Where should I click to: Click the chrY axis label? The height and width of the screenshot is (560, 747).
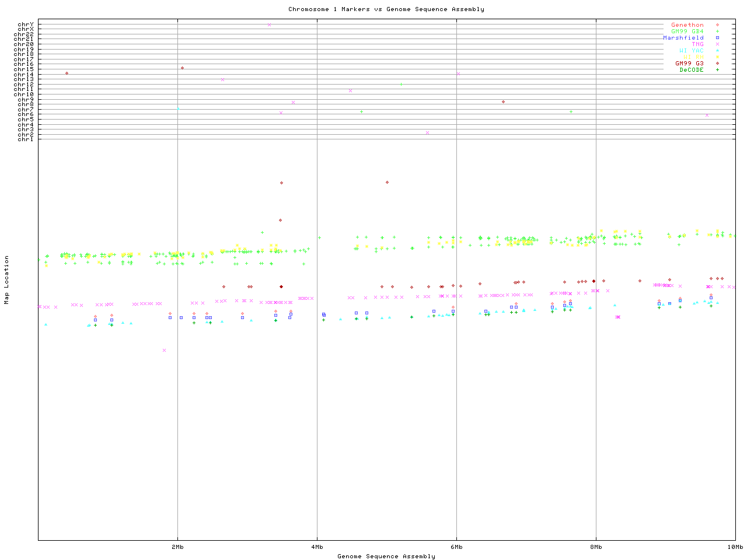coord(26,24)
